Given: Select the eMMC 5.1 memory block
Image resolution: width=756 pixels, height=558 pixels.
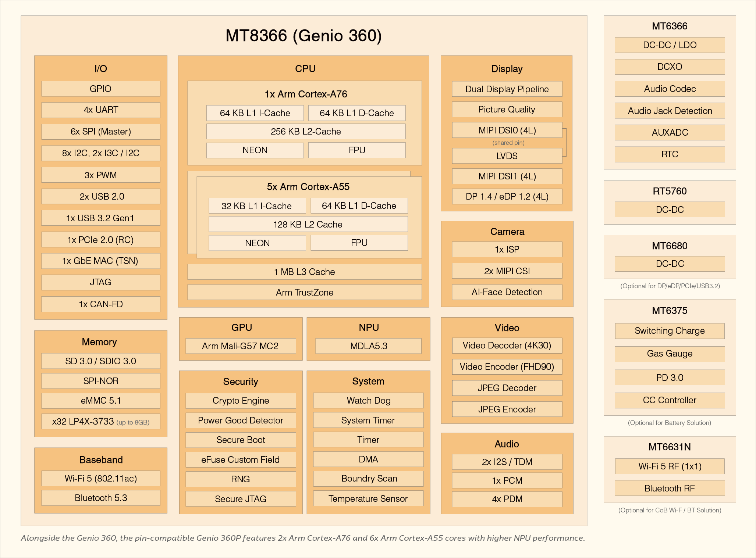Looking at the screenshot, I should pos(100,400).
